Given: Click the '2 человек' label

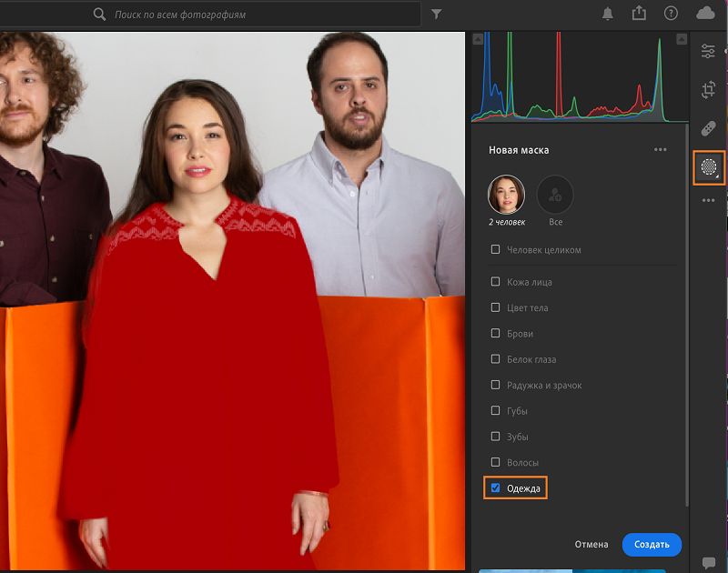Looking at the screenshot, I should (x=507, y=222).
